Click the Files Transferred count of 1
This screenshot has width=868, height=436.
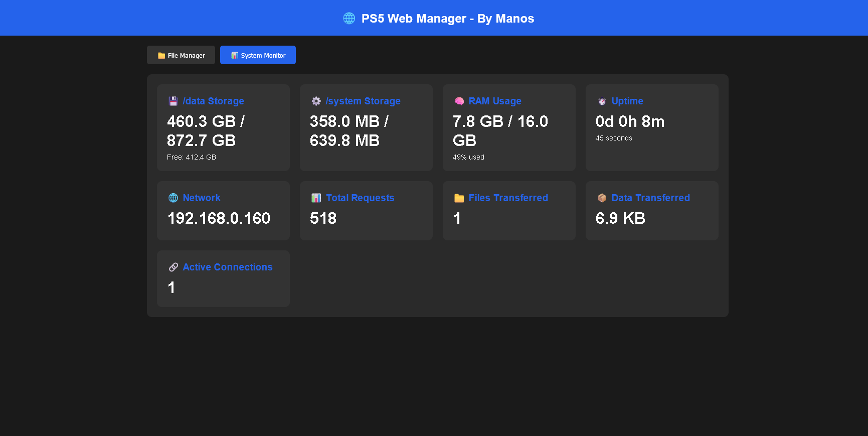pyautogui.click(x=457, y=219)
